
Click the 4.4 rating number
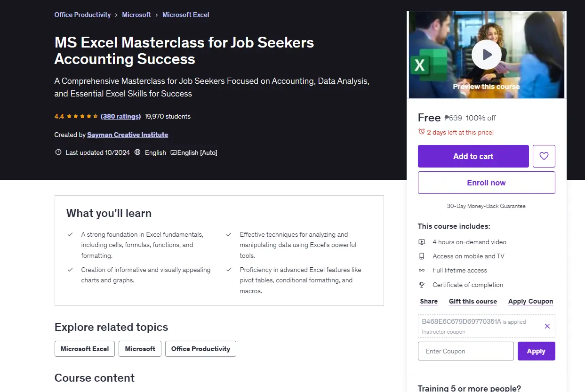pos(59,116)
